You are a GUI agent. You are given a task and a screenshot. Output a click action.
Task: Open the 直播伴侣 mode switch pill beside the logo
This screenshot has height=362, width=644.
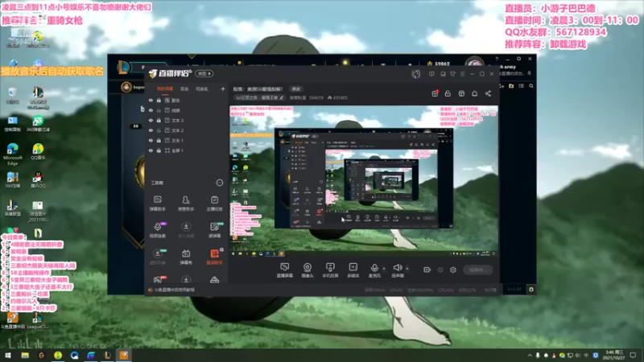pos(204,73)
